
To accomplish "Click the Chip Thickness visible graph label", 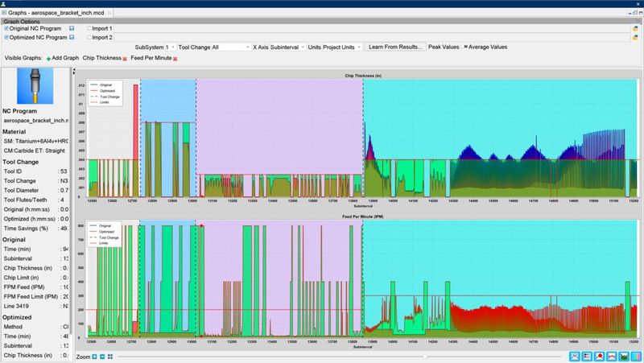I will 102,58.
